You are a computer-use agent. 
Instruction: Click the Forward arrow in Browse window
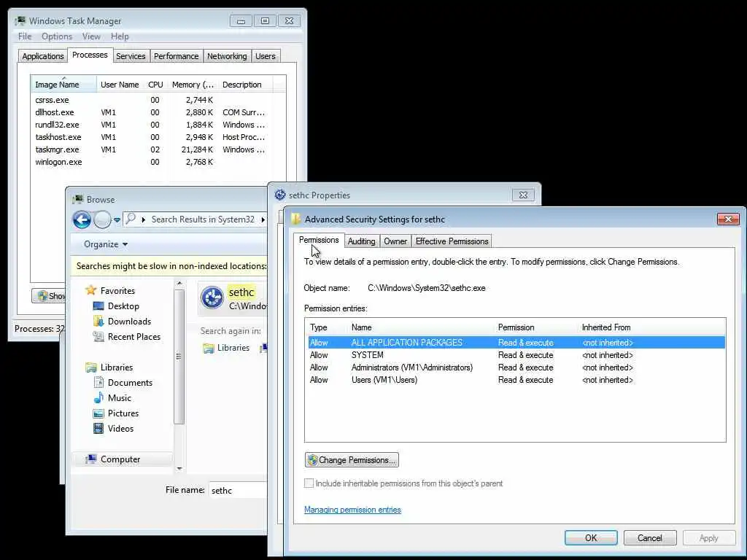click(102, 219)
